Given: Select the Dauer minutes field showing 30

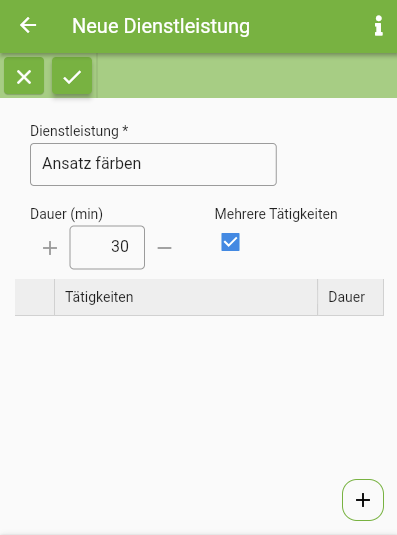Looking at the screenshot, I should coord(107,247).
